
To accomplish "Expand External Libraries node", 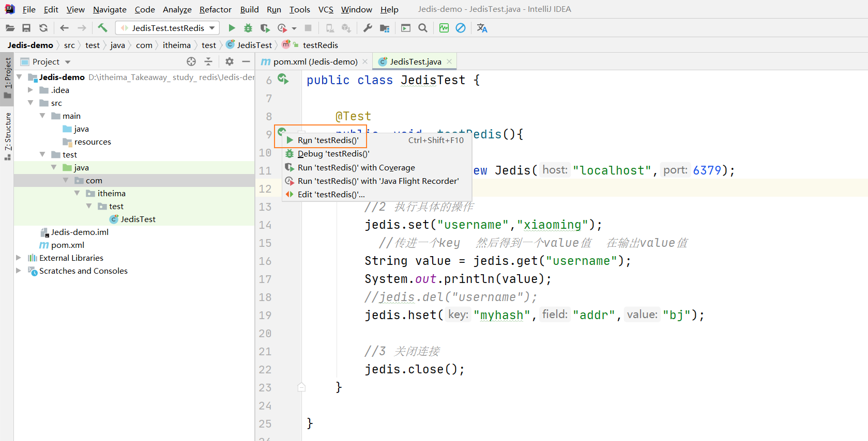I will point(19,258).
